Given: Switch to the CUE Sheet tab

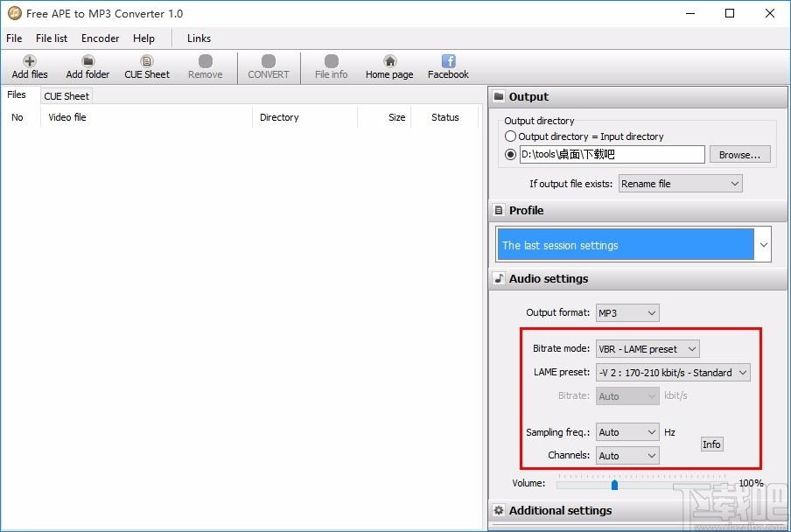Looking at the screenshot, I should click(66, 95).
